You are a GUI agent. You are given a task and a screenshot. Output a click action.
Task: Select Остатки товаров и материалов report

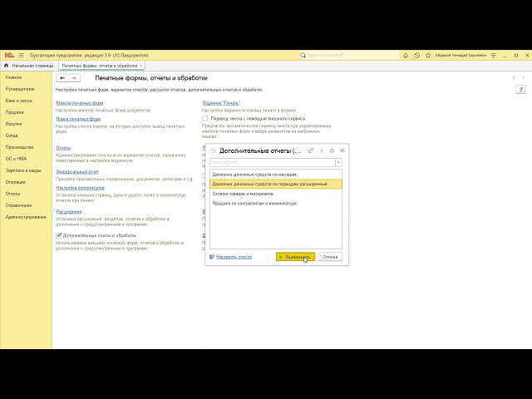click(x=276, y=194)
